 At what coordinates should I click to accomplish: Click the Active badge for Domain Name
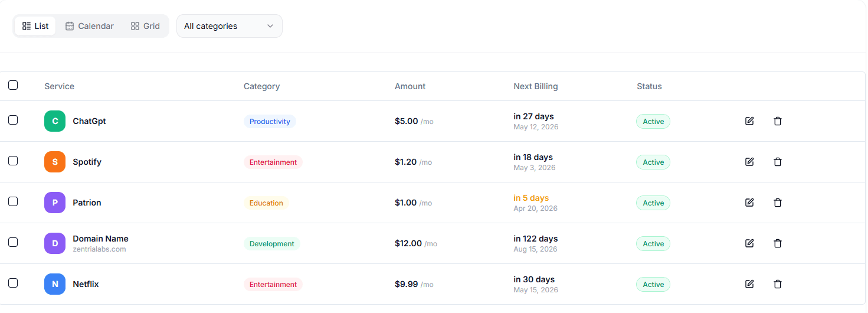click(x=653, y=244)
